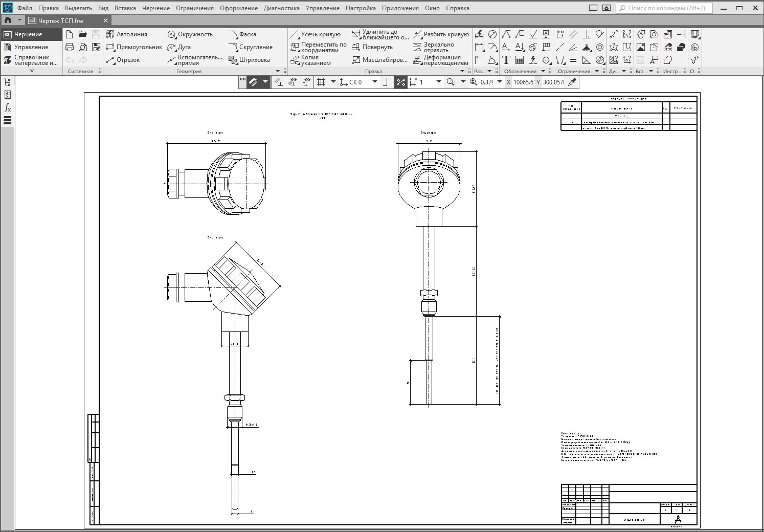Switch to the Чертеж ТСП.frw document tab

[61, 20]
